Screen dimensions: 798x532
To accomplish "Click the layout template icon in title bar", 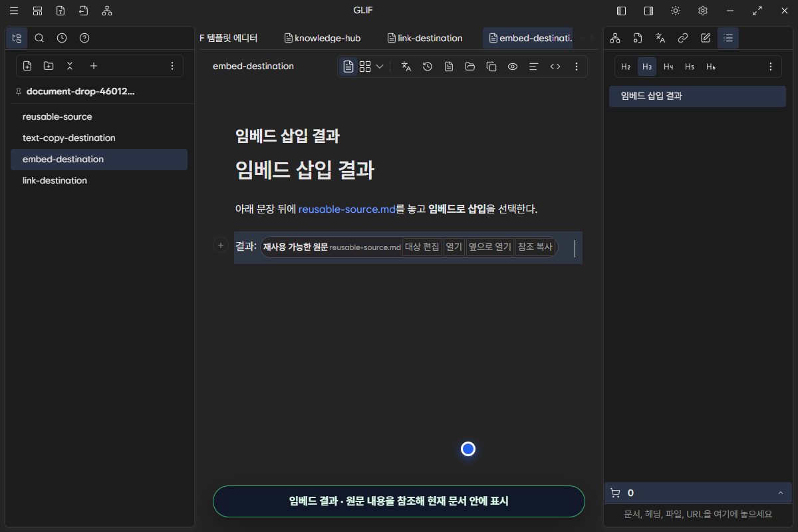I will pyautogui.click(x=37, y=11).
